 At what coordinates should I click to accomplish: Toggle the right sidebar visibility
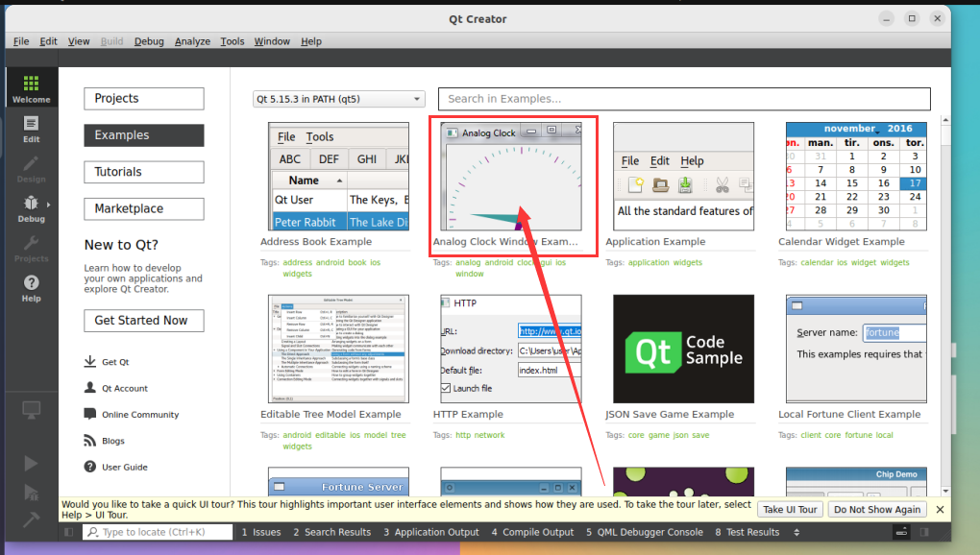924,532
